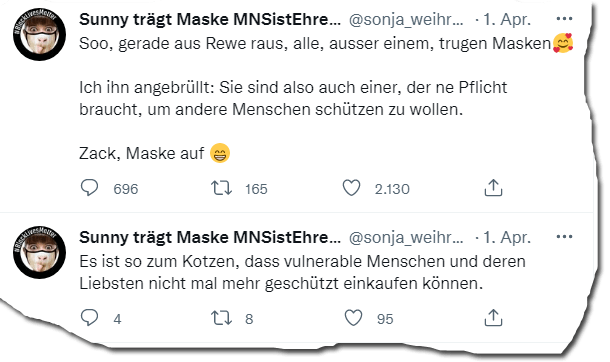Click the 696 replies count
This screenshot has width=610, height=362.
pos(126,189)
